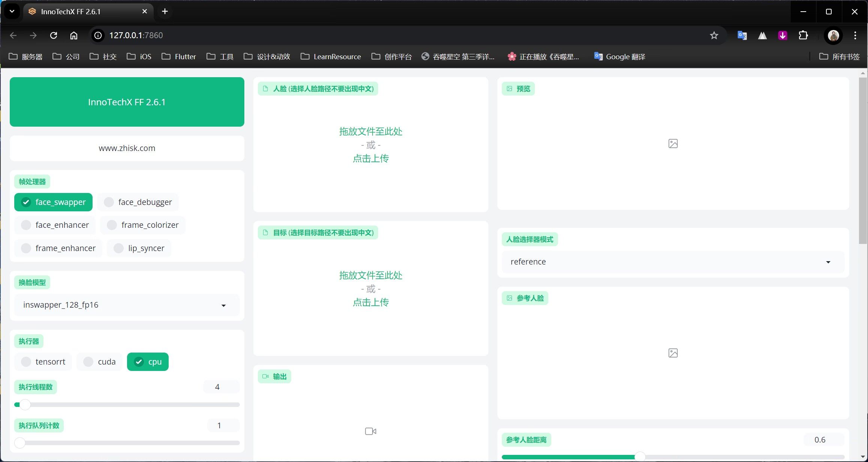This screenshot has width=868, height=462.
Task: Open the Google Translate extension icon
Action: point(742,35)
